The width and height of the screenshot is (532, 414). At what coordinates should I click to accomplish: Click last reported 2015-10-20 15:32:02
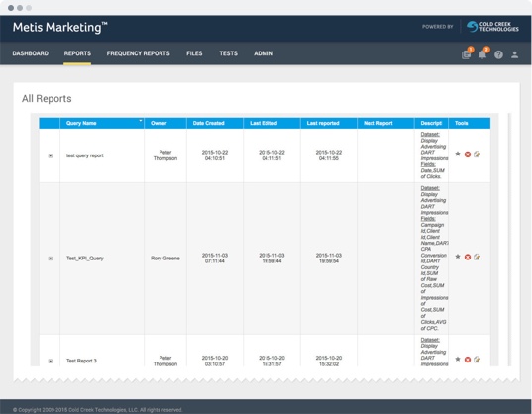pos(329,361)
